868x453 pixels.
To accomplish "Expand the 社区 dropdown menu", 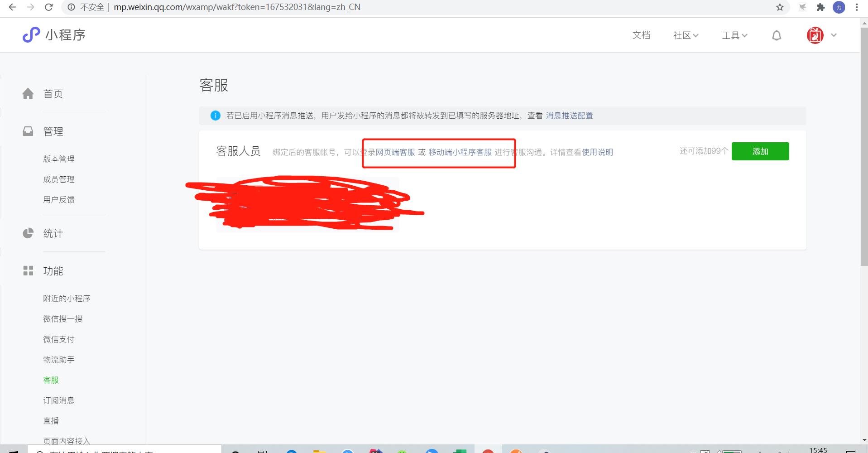I will click(685, 35).
